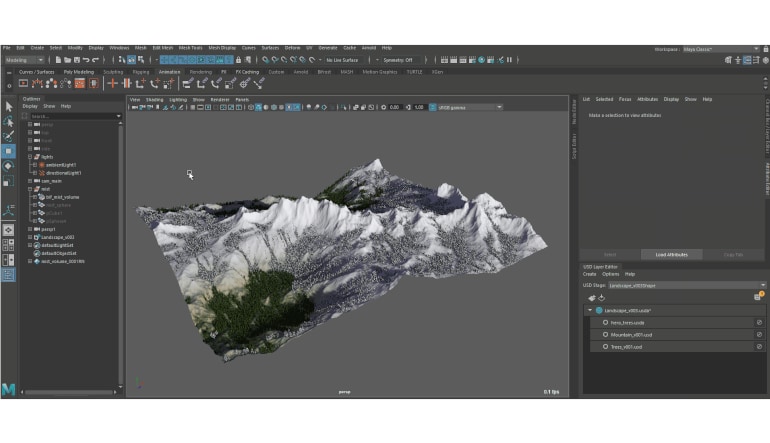Mute the Trees_v001.usd layer
Screen dimensions: 770x443
759,347
